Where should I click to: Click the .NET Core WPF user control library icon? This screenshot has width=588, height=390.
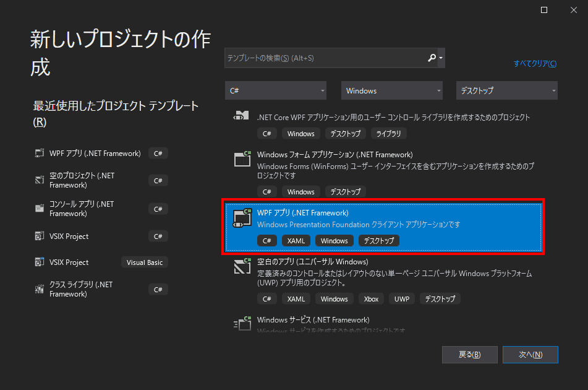[241, 116]
